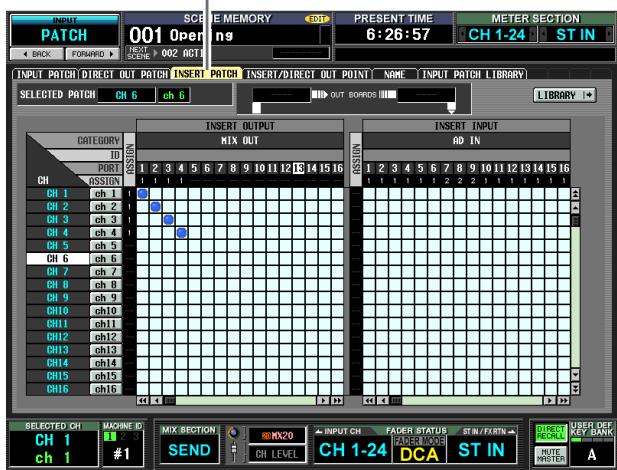Step channel list down one row
Screen dimensions: 617x470
[575, 375]
